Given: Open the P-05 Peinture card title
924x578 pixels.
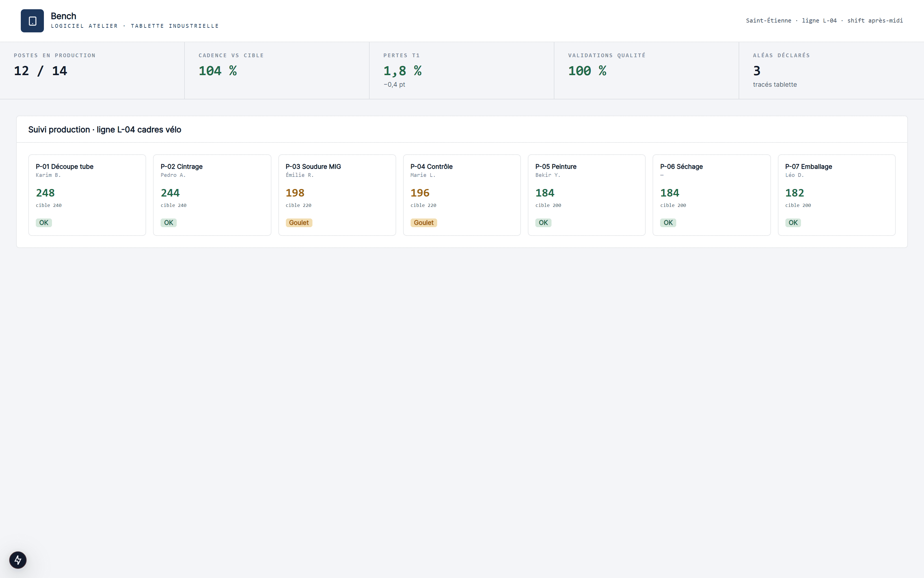Looking at the screenshot, I should coord(556,167).
